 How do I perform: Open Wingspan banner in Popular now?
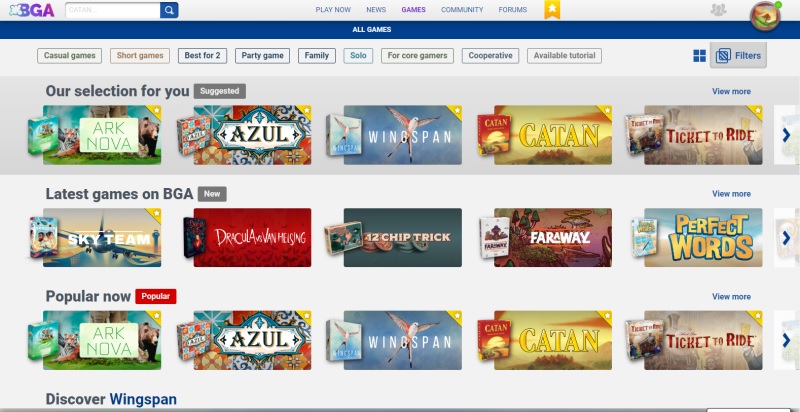coord(403,340)
